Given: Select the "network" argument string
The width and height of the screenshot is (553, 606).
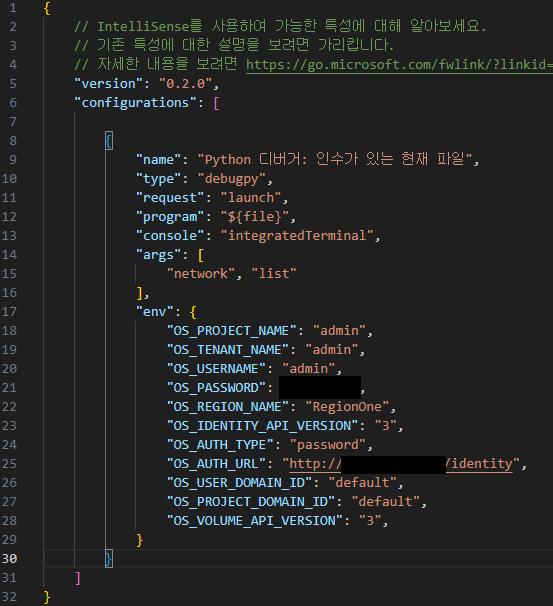Looking at the screenshot, I should [x=201, y=274].
